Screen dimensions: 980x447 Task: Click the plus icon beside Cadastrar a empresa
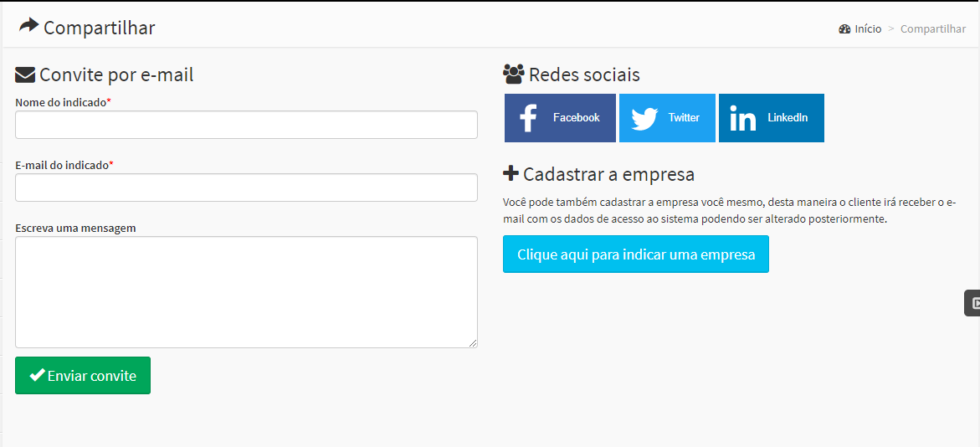[511, 174]
